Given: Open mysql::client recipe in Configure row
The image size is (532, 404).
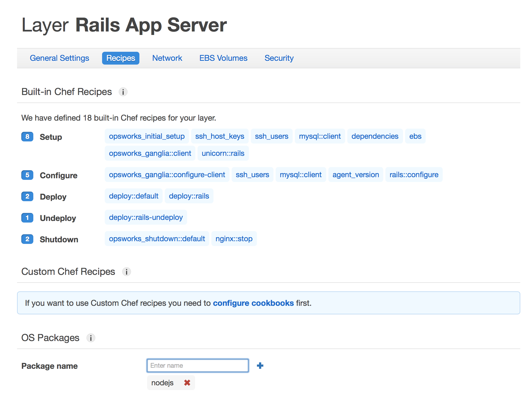Looking at the screenshot, I should [301, 175].
